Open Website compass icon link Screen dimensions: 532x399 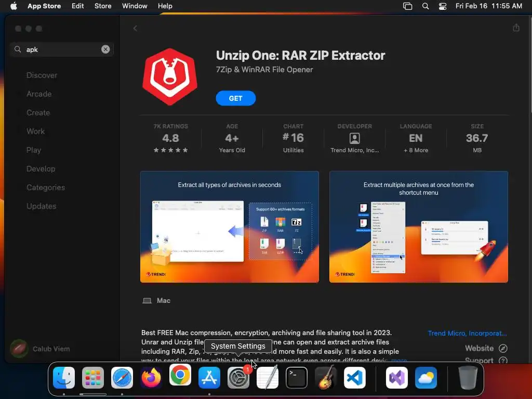coord(503,349)
